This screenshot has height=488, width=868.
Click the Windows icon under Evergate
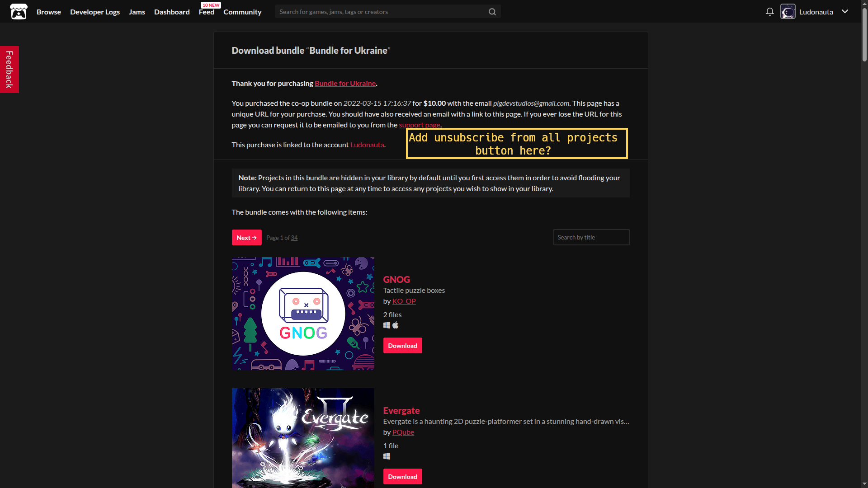[387, 456]
